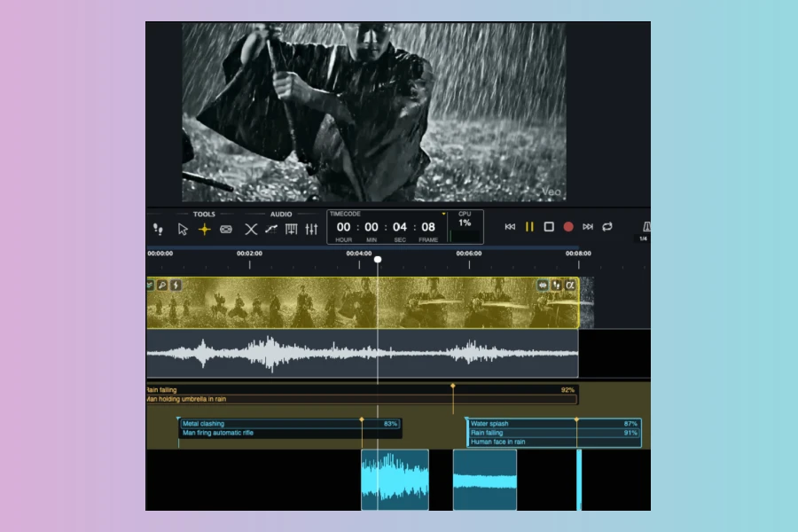
Task: Select the footsteps tool icon in toolbar
Action: click(159, 229)
